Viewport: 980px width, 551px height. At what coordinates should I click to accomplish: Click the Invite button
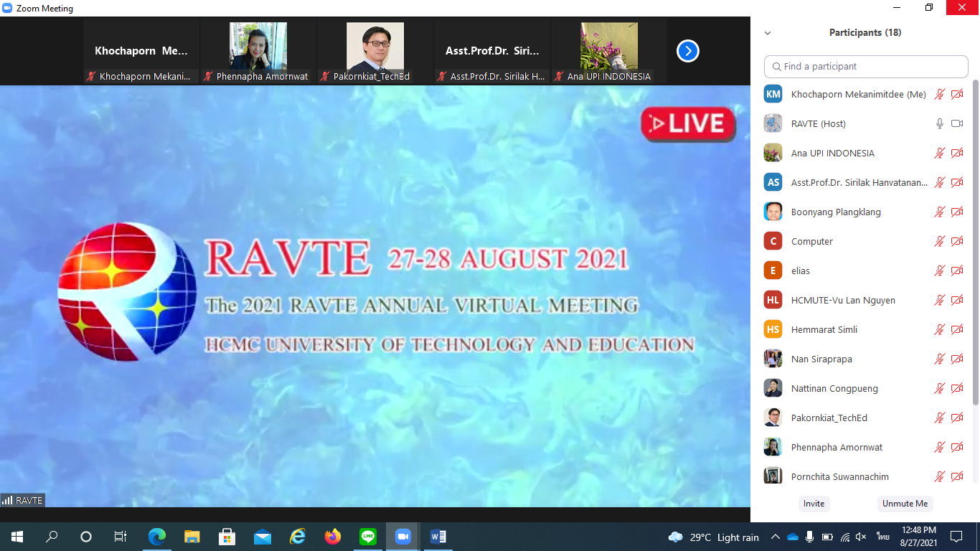[x=814, y=504]
